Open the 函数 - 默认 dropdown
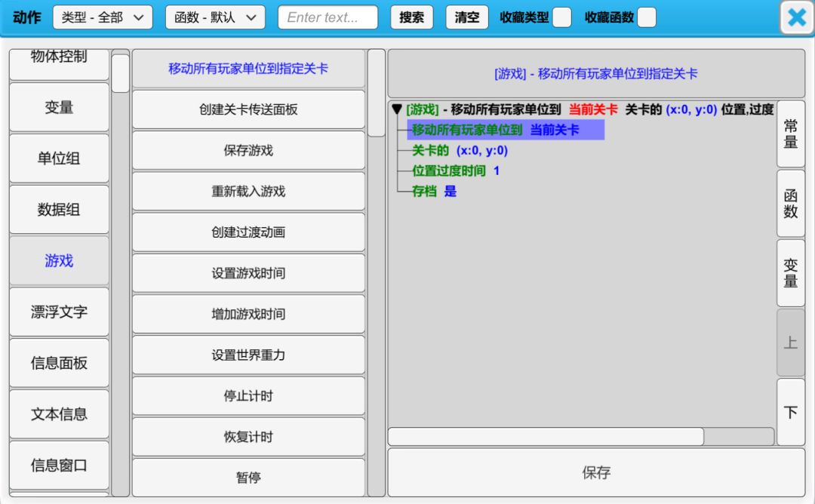 point(215,17)
